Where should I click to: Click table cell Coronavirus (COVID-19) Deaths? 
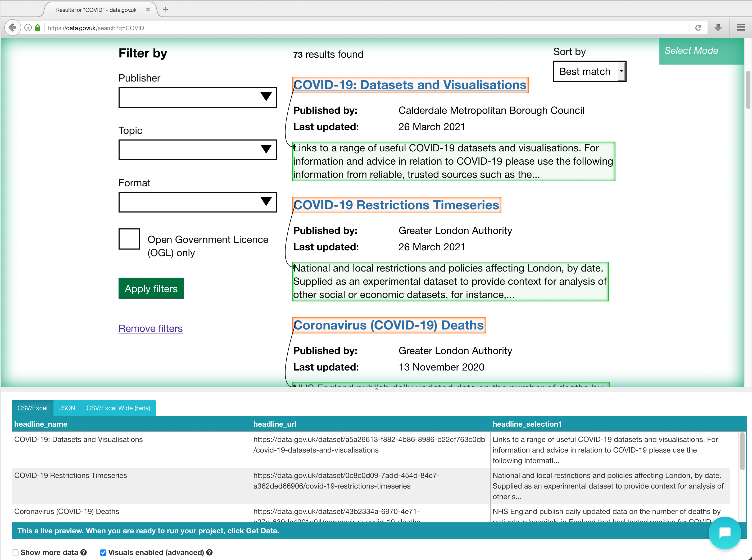click(x=131, y=513)
